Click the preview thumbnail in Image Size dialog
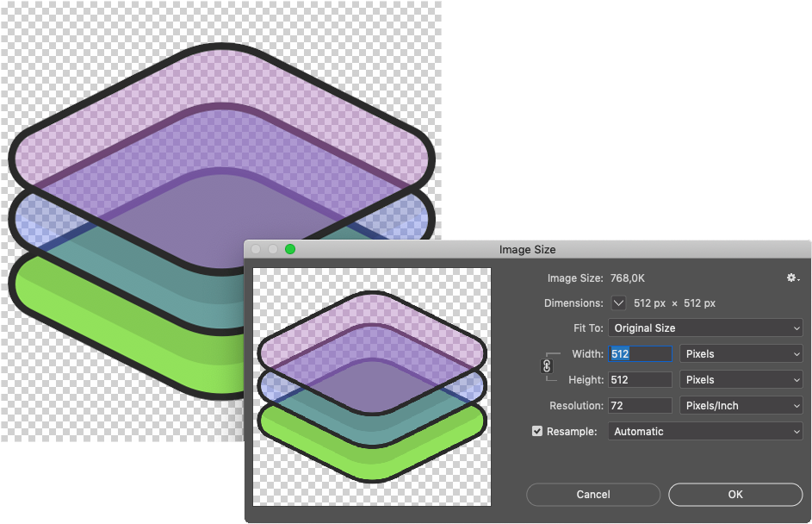 tap(372, 387)
